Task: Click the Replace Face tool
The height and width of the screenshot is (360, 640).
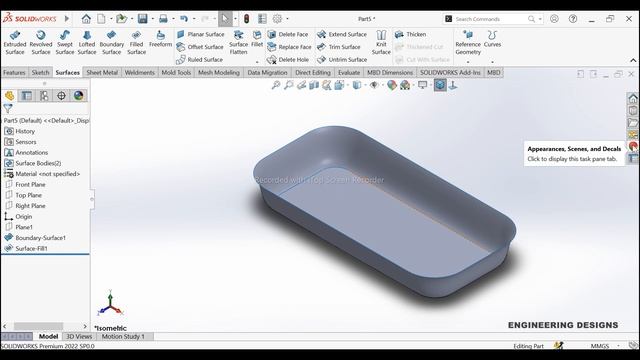Action: (x=289, y=47)
